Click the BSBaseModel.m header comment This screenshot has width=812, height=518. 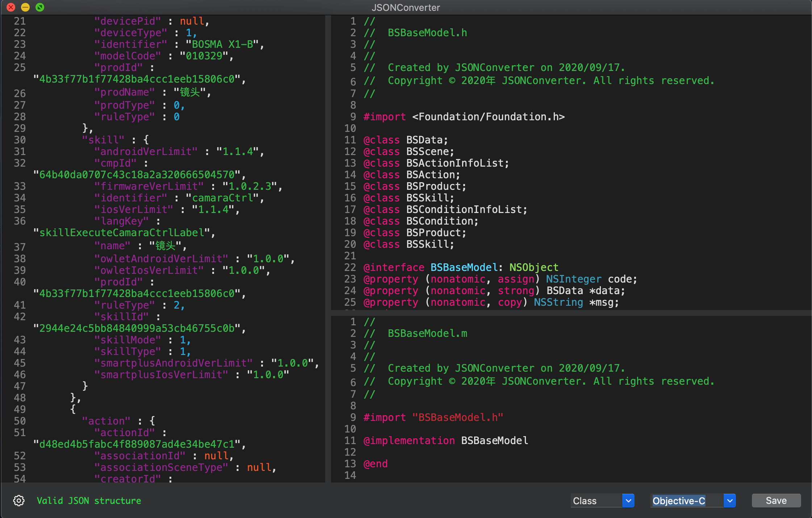pos(415,333)
